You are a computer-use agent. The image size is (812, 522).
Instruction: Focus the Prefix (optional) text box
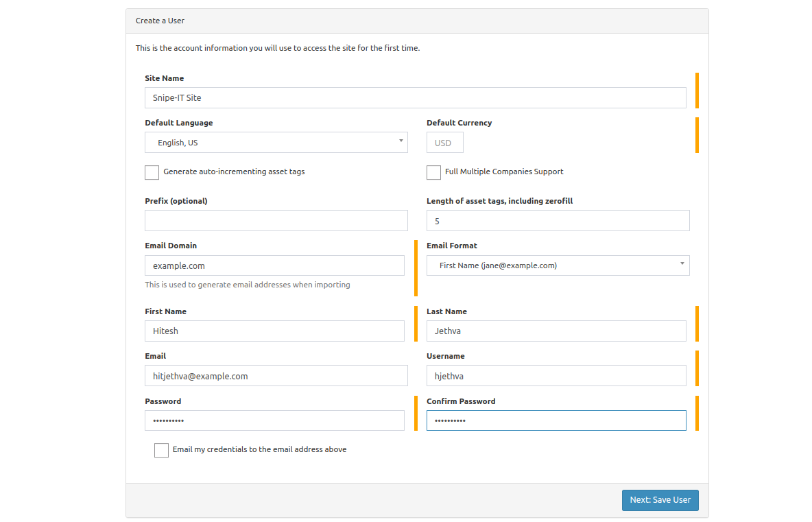[276, 221]
